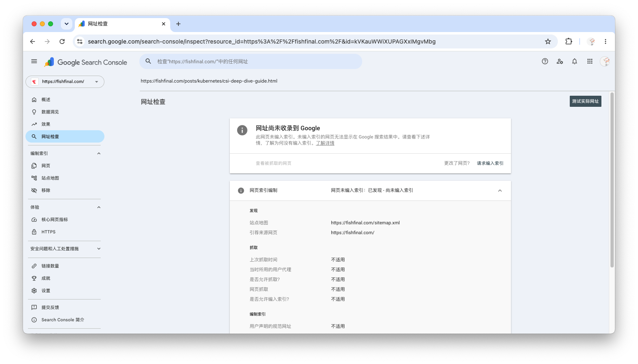638x364 pixels.
Task: Open Chrome's three-dot menu
Action: pos(605,41)
